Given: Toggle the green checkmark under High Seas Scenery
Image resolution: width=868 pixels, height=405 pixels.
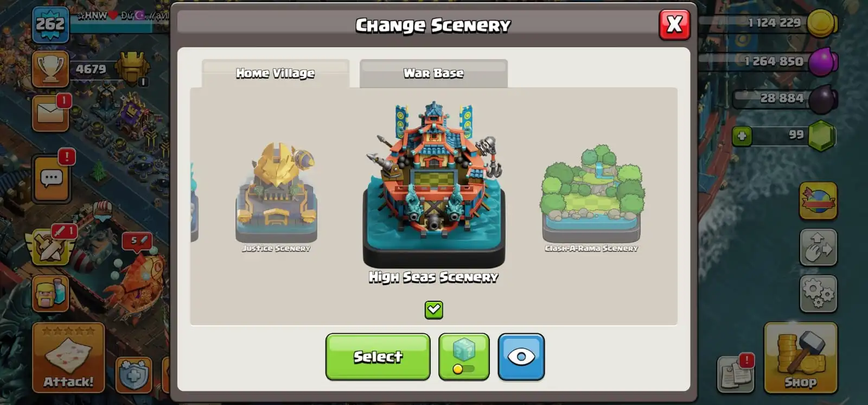Looking at the screenshot, I should [x=433, y=310].
